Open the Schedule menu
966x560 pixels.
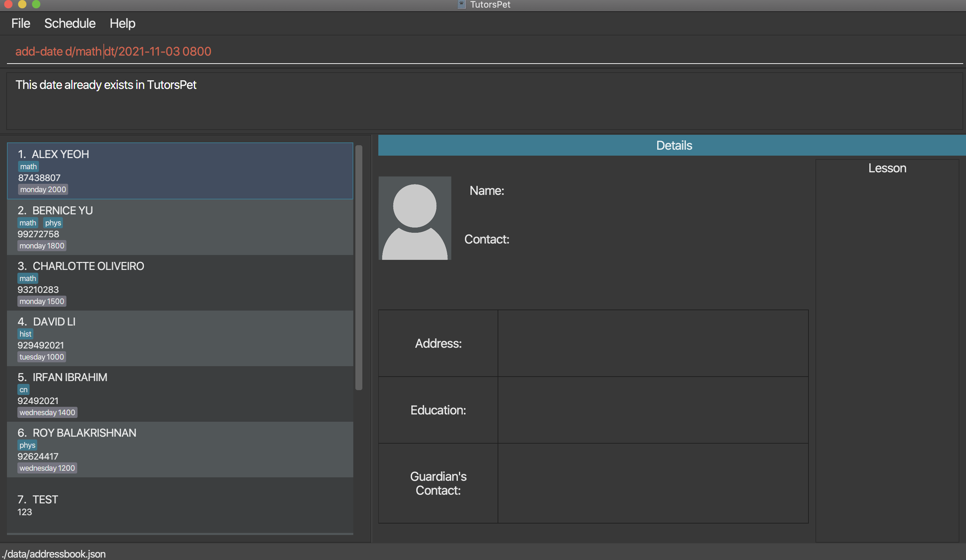tap(70, 23)
